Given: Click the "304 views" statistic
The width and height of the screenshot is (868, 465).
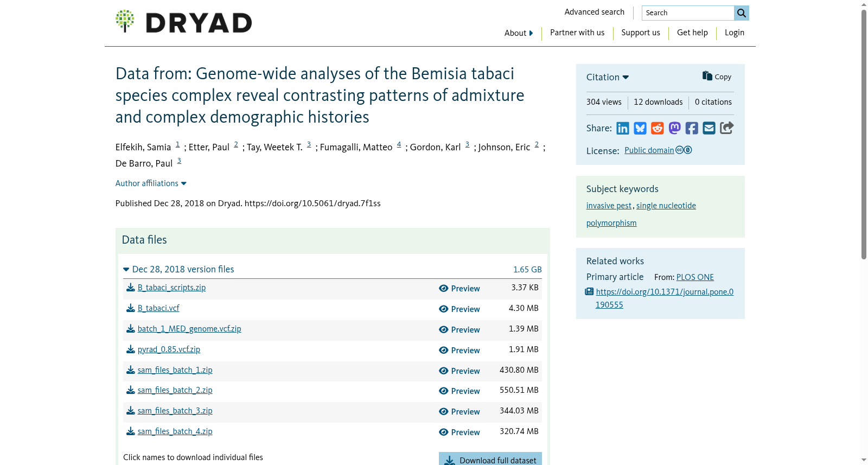Looking at the screenshot, I should [604, 102].
